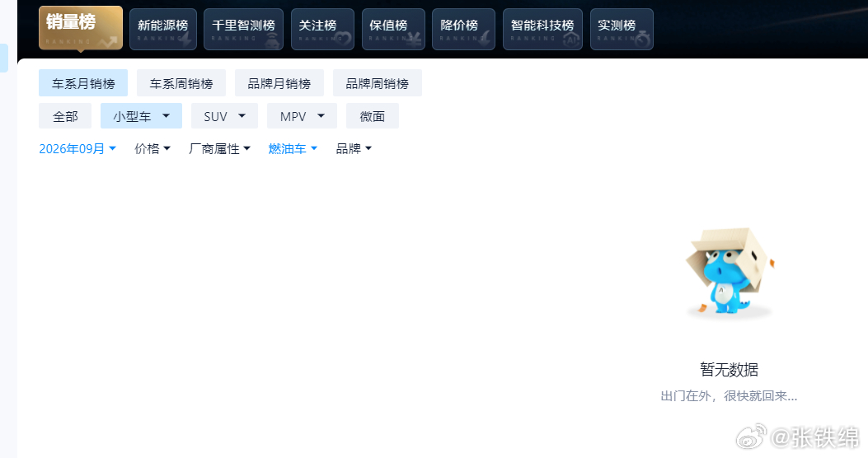Open the 销量榜 ranking tab
This screenshot has height=458, width=868.
pos(81,28)
